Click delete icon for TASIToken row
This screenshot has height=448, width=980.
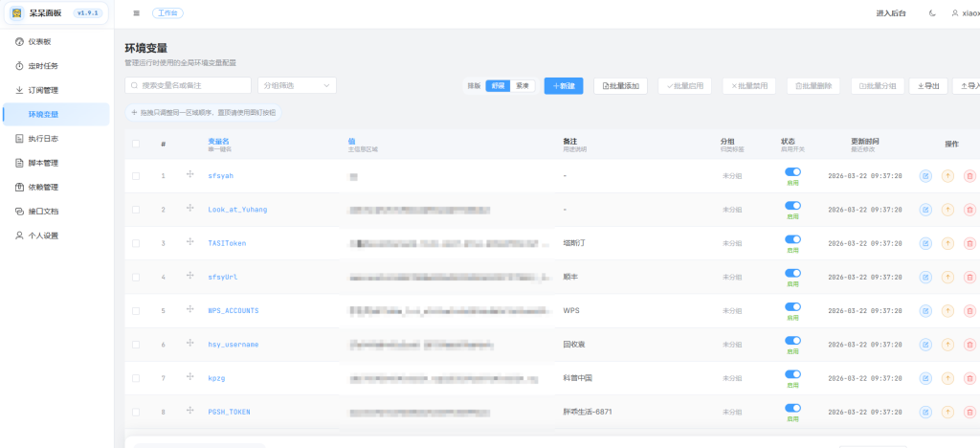(x=969, y=243)
